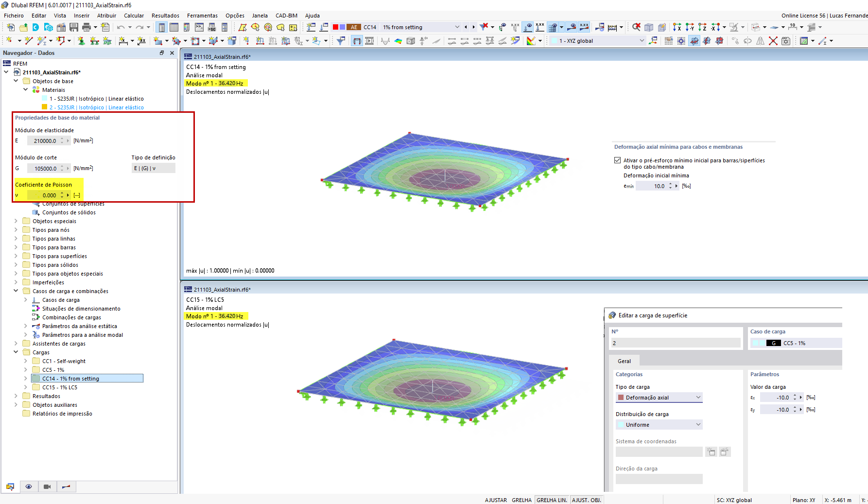The image size is (868, 504).
Task: Click the yellow swatch of material 2
Action: tap(45, 107)
